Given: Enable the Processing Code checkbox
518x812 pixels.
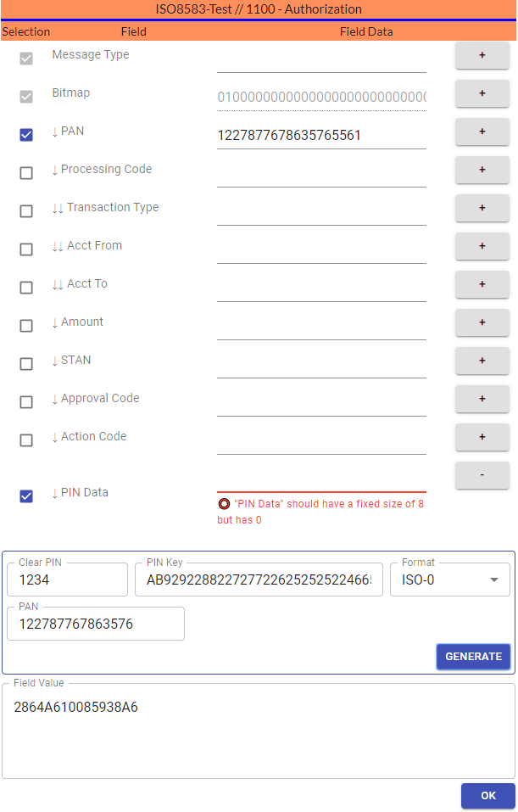Looking at the screenshot, I should click(26, 173).
